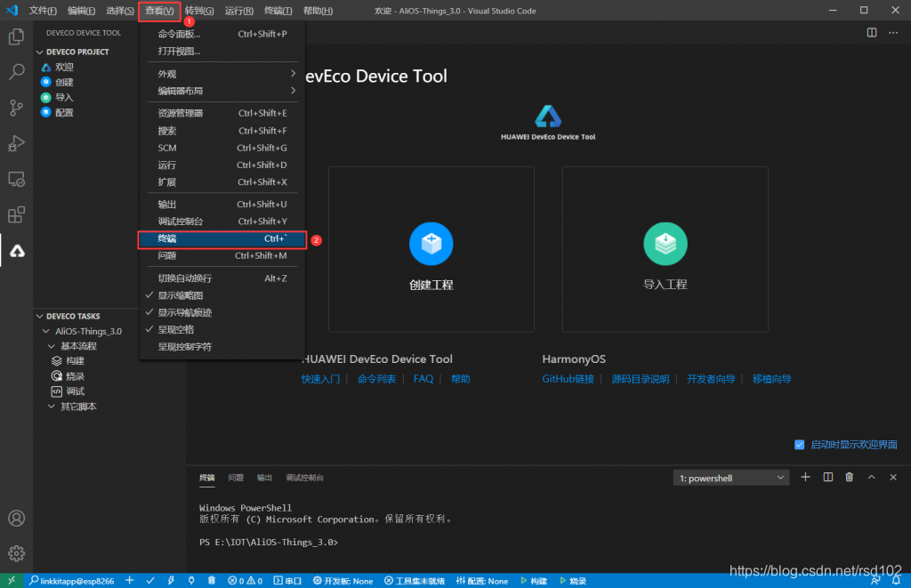Maximize terminal panel with up chevron
Image resolution: width=911 pixels, height=588 pixels.
pos(872,477)
